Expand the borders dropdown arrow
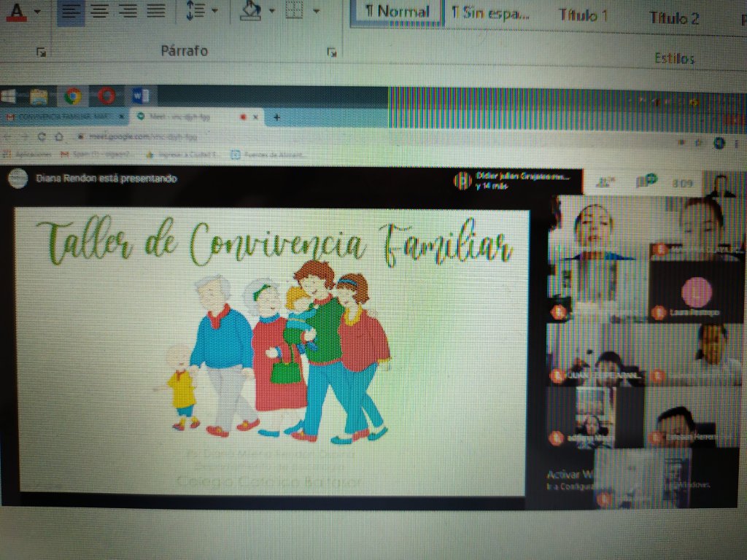 pyautogui.click(x=316, y=11)
